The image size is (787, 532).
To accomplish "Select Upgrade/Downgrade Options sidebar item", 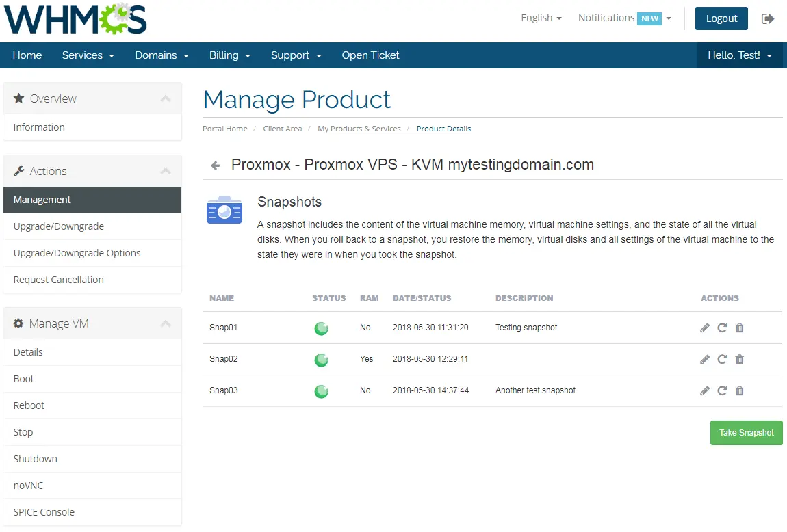I will (92, 253).
